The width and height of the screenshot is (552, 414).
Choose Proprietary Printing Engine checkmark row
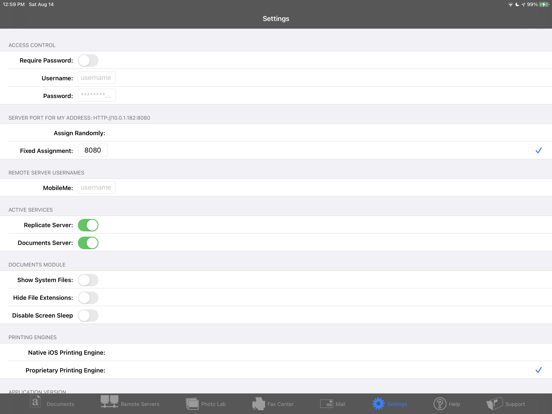coord(276,370)
